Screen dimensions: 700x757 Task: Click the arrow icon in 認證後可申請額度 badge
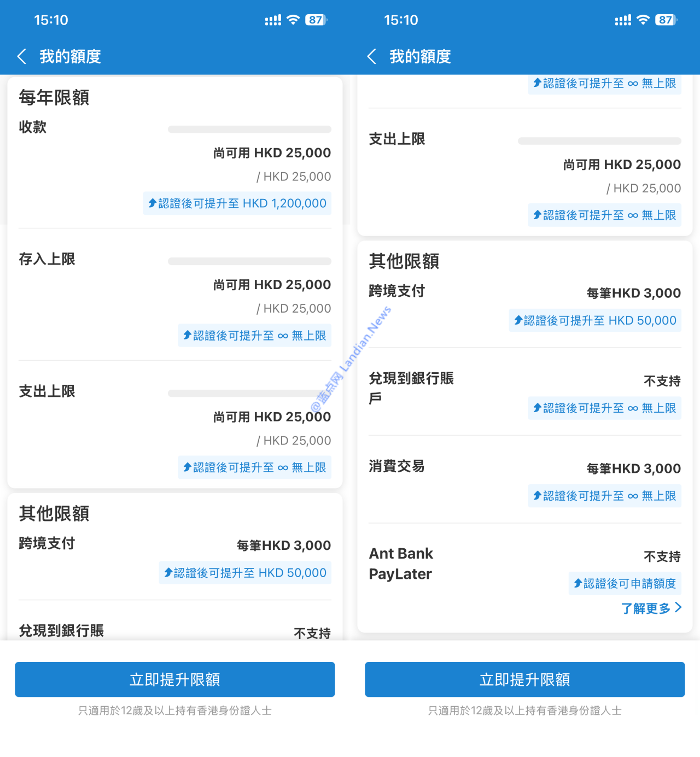click(x=577, y=584)
